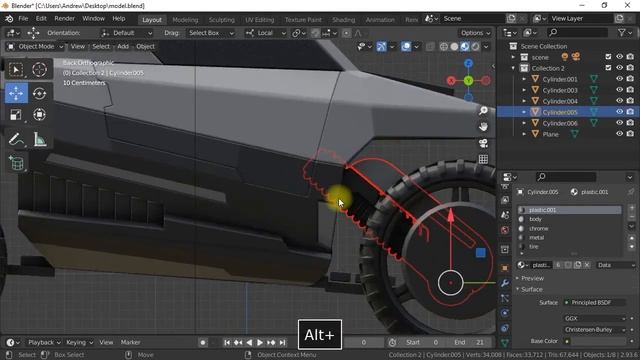Activate the Cursor tool
The height and width of the screenshot is (360, 640).
pos(39,69)
